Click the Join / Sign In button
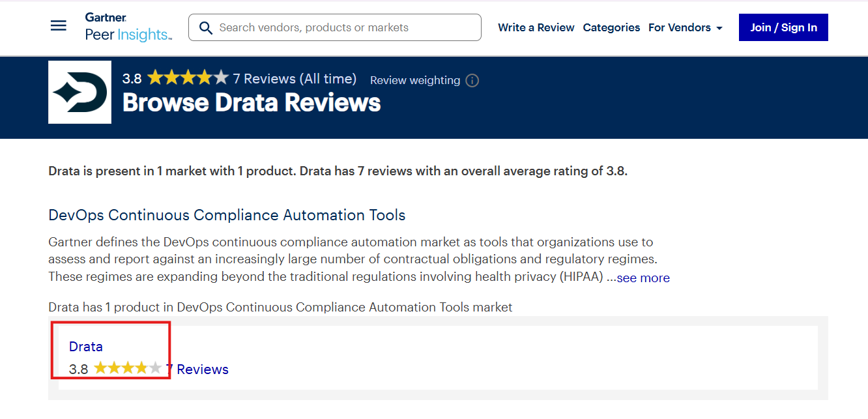The height and width of the screenshot is (419, 868). click(783, 27)
